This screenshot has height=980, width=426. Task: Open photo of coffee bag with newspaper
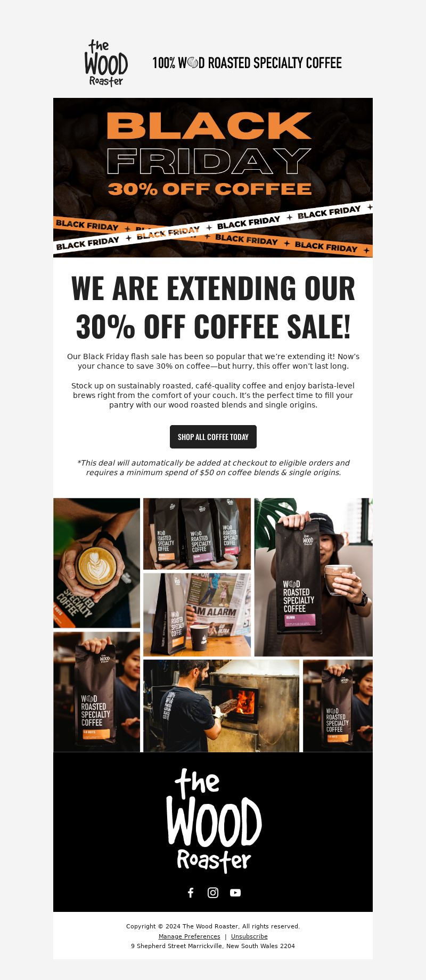[x=197, y=614]
